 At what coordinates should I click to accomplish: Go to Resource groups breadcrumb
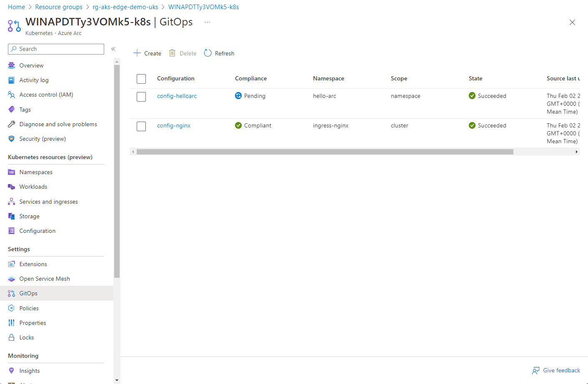[59, 7]
